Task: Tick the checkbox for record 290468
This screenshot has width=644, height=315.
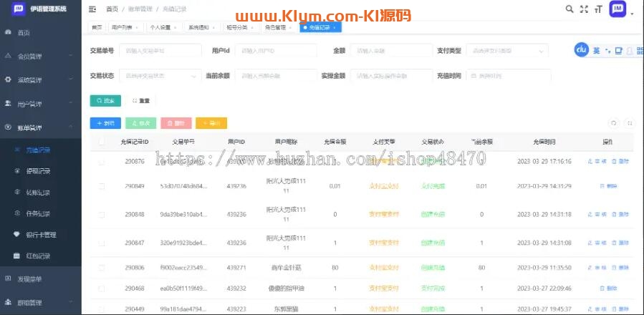Action: tap(101, 289)
